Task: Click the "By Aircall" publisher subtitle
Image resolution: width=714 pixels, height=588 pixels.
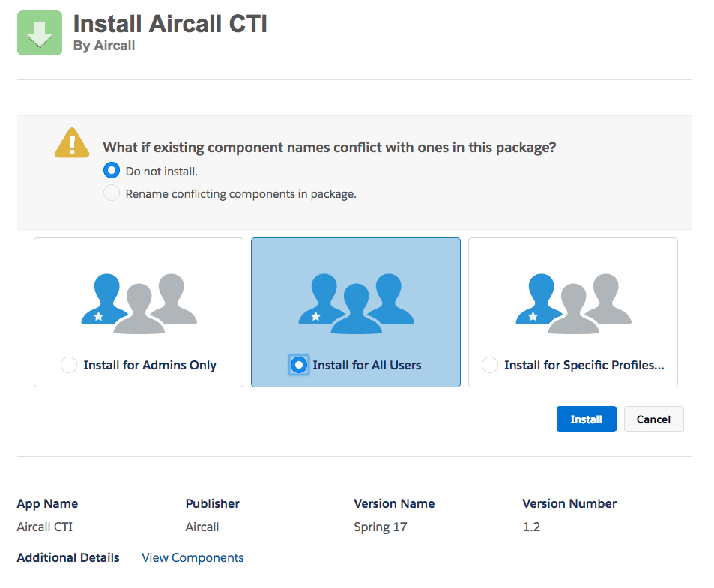Action: point(104,46)
